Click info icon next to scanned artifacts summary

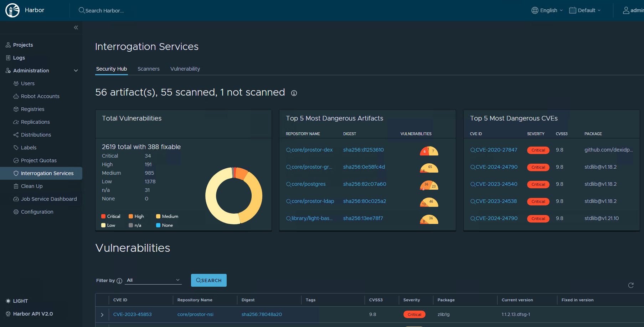click(x=294, y=93)
